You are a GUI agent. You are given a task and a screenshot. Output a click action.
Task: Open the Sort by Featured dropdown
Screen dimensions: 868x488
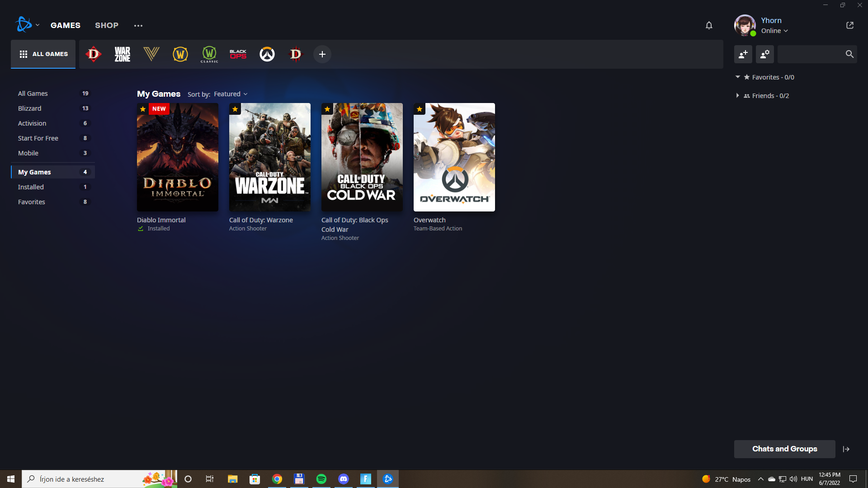point(231,94)
